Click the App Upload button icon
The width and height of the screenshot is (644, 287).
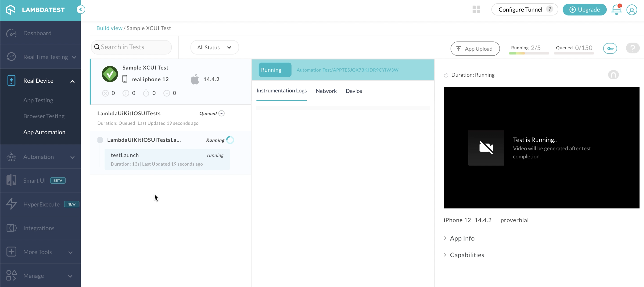(459, 48)
